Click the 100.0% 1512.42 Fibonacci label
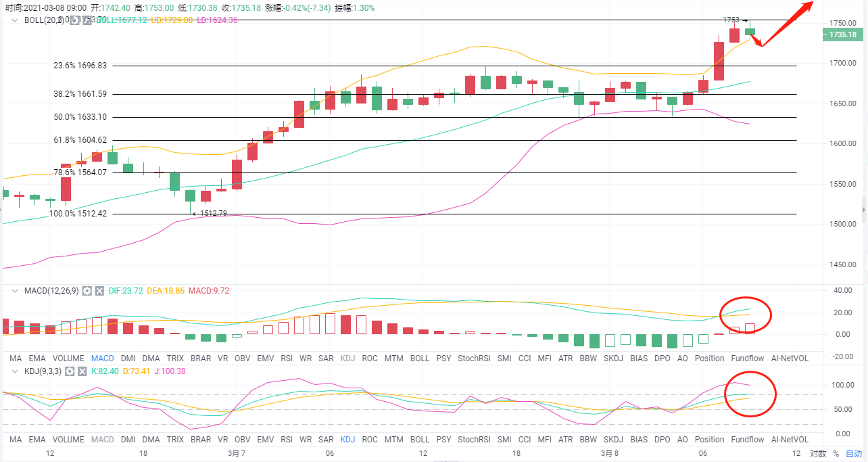The image size is (868, 462). [x=77, y=214]
